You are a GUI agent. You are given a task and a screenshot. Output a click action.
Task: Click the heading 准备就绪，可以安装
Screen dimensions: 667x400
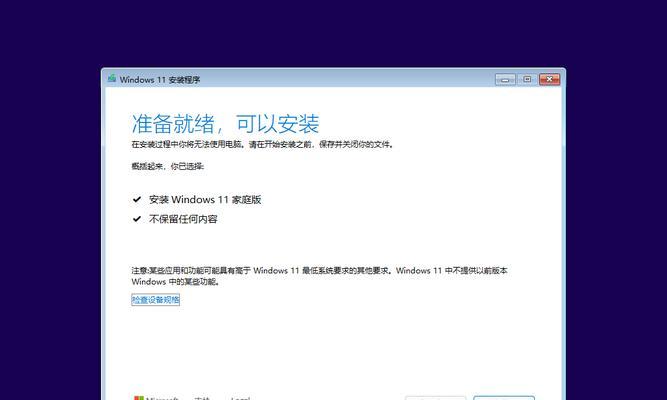[225, 124]
